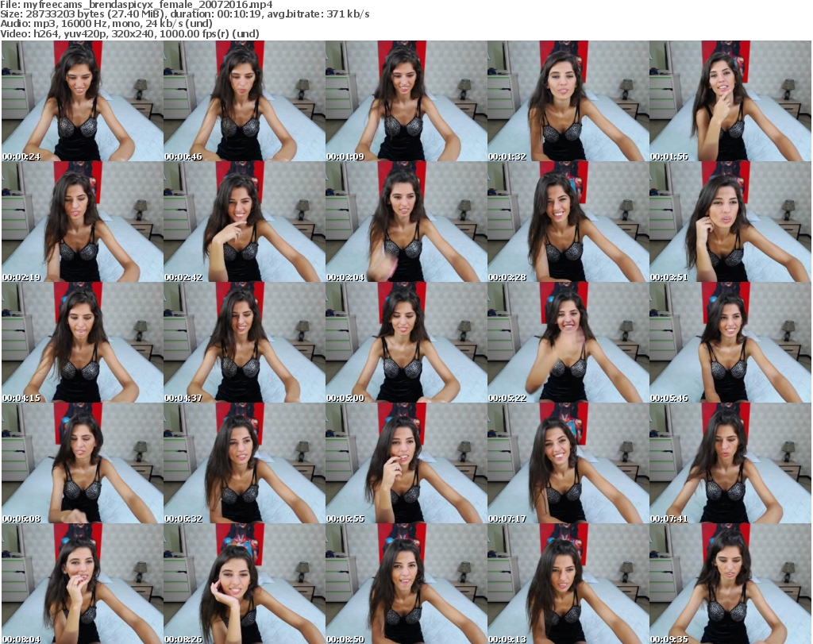View the frame stamped 00:09:35
813x644 pixels.
[730, 584]
